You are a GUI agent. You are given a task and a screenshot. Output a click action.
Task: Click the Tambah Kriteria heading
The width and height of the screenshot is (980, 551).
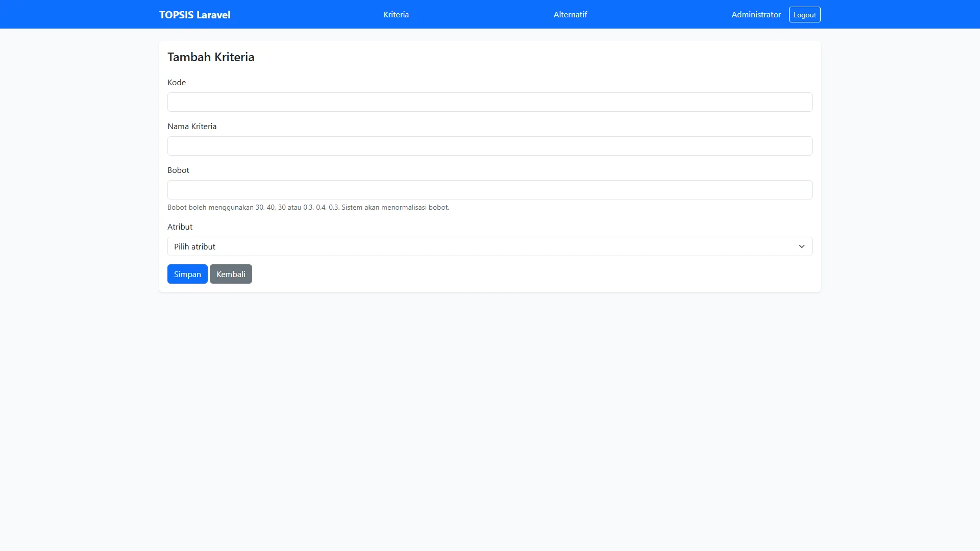coord(211,57)
